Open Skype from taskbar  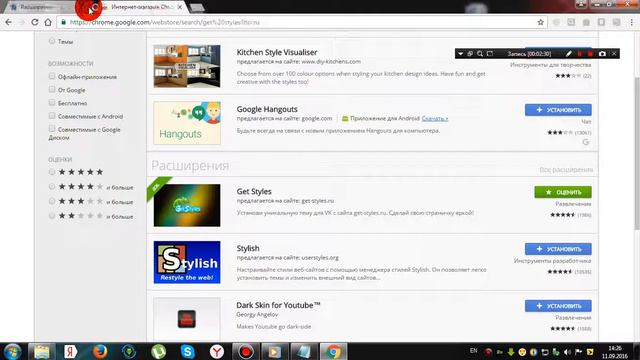pyautogui.click(x=187, y=351)
